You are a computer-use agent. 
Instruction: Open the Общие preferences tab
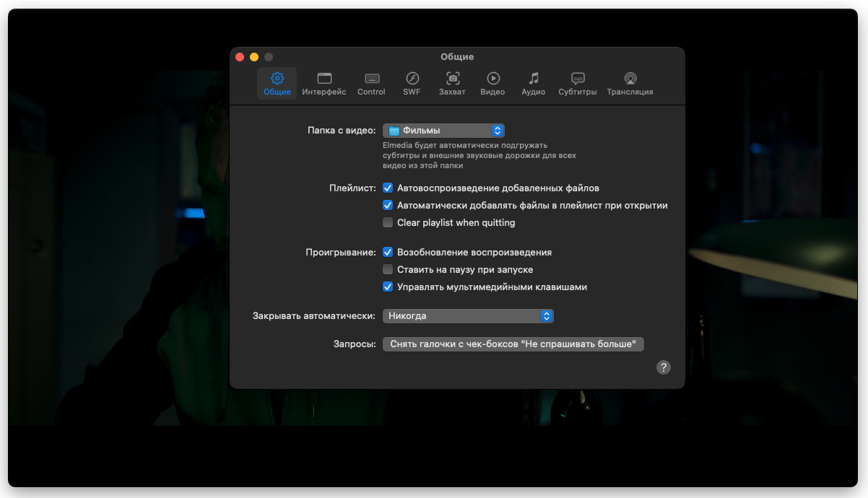277,84
